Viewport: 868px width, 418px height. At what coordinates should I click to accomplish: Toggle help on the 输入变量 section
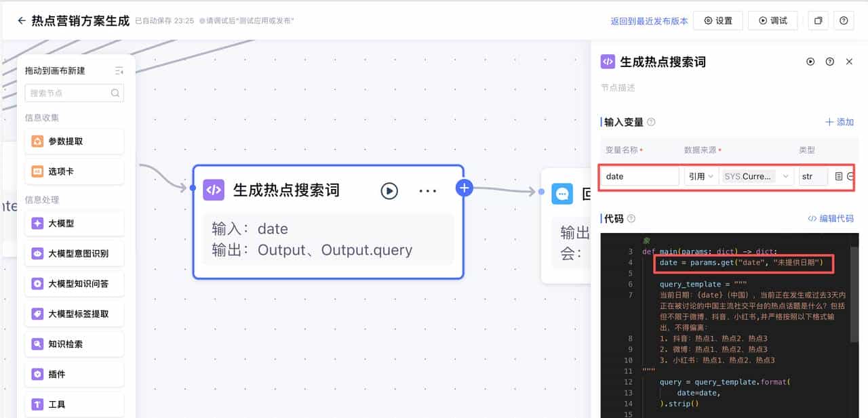pyautogui.click(x=650, y=122)
